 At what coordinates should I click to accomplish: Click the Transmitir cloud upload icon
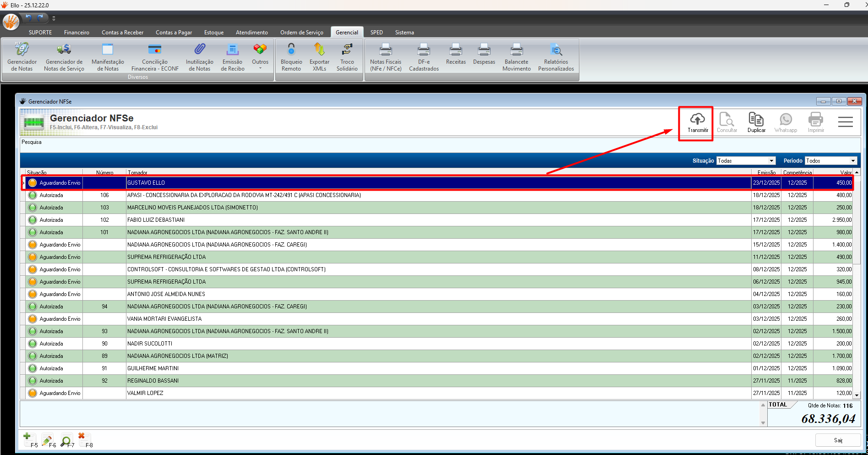pyautogui.click(x=697, y=120)
